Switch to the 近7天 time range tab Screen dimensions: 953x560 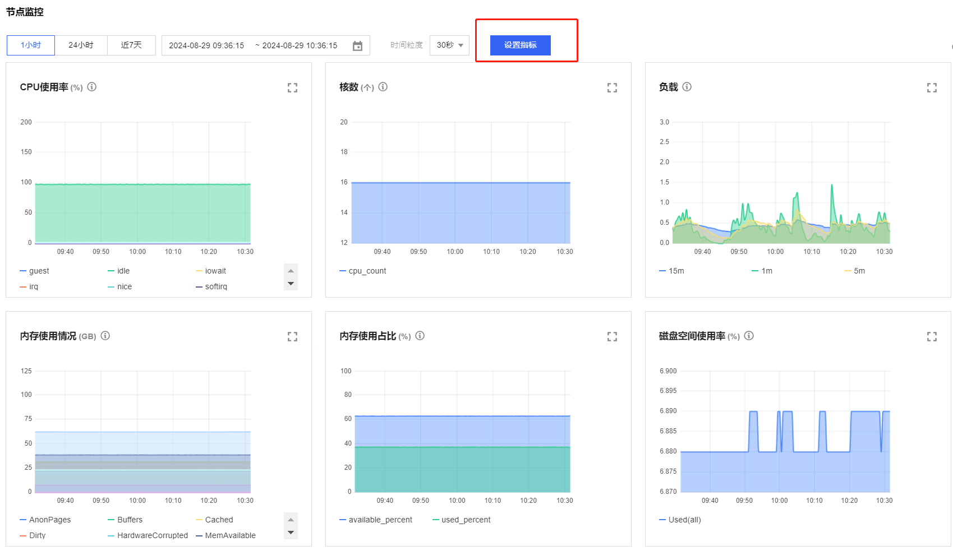tap(131, 45)
